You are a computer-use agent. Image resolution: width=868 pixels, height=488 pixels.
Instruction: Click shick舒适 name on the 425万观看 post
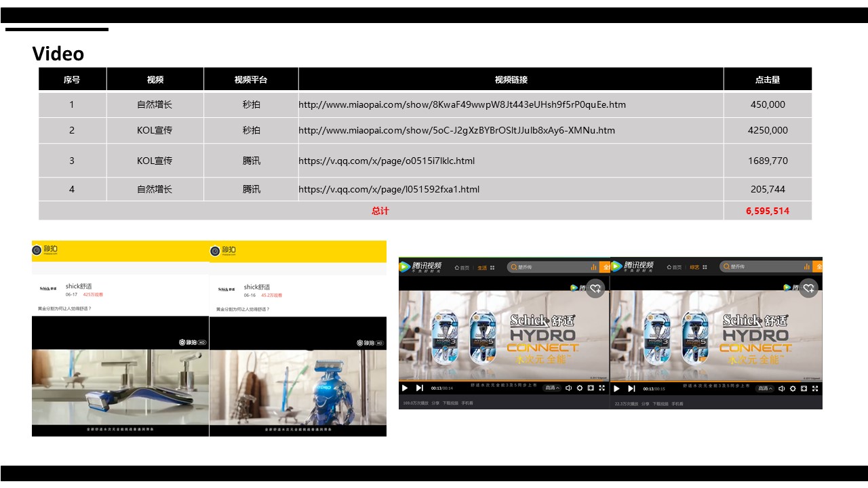pos(79,287)
